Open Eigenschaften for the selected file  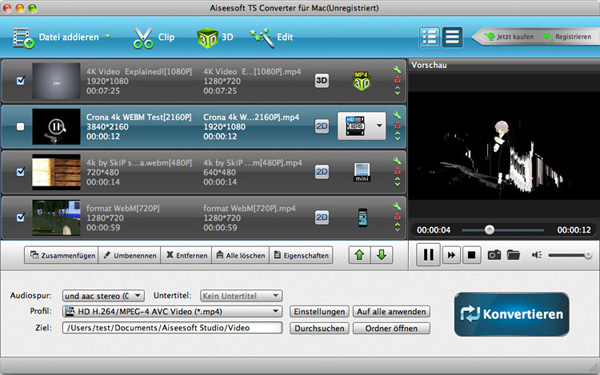coord(301,255)
